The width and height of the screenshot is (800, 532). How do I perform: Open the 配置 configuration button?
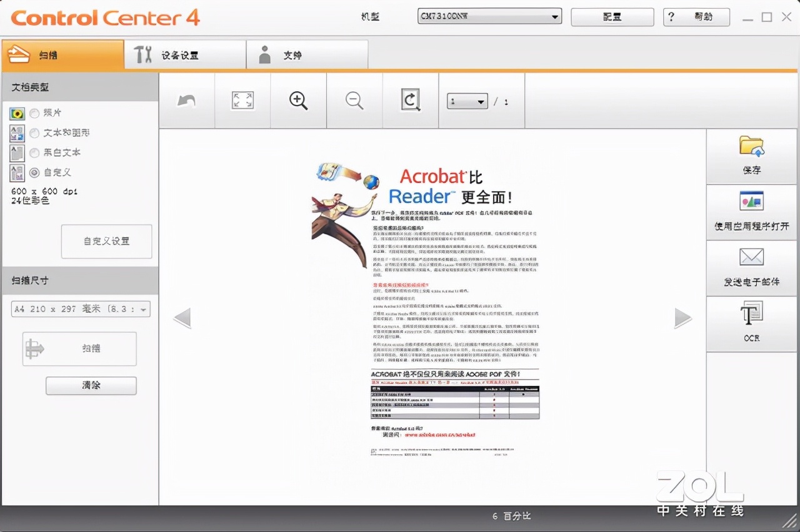[x=612, y=17]
